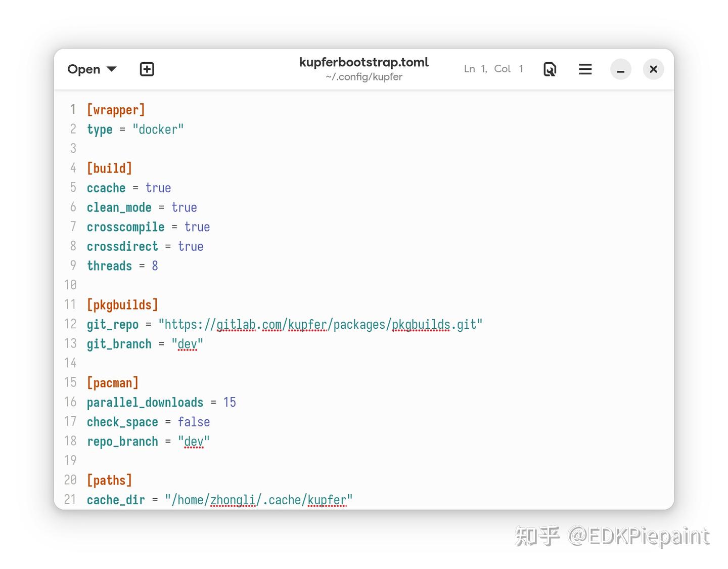Expand the Open dropdown arrow

(x=112, y=69)
